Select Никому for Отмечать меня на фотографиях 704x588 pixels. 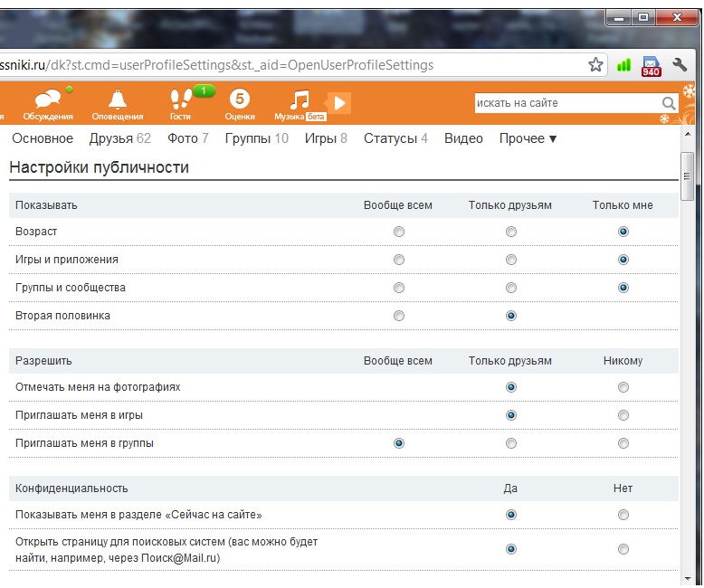tap(623, 387)
